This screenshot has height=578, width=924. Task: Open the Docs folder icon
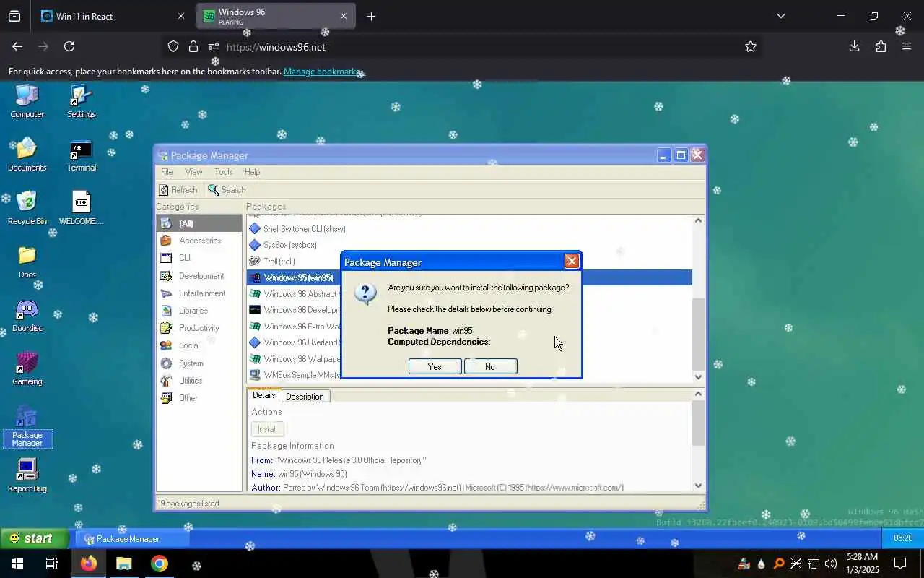(27, 262)
